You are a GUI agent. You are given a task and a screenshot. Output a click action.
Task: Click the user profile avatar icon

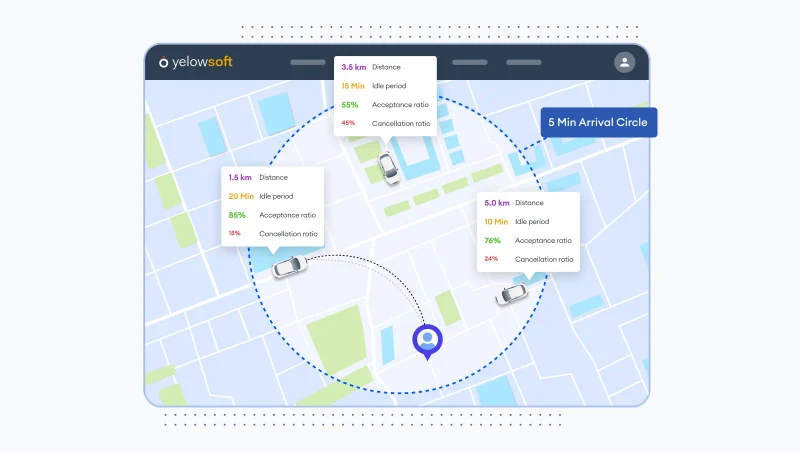click(624, 62)
